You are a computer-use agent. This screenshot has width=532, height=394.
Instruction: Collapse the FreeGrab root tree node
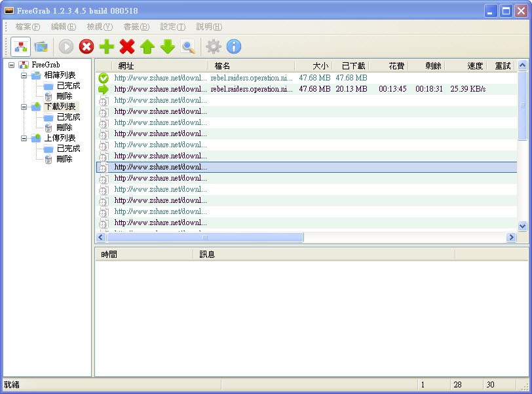point(12,65)
